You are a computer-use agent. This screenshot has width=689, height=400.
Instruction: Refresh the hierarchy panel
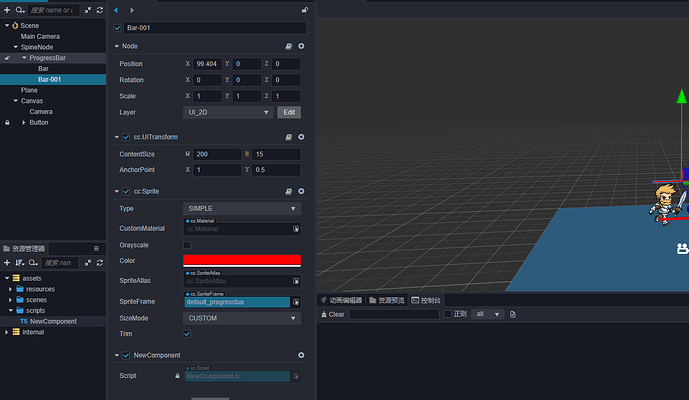point(100,10)
